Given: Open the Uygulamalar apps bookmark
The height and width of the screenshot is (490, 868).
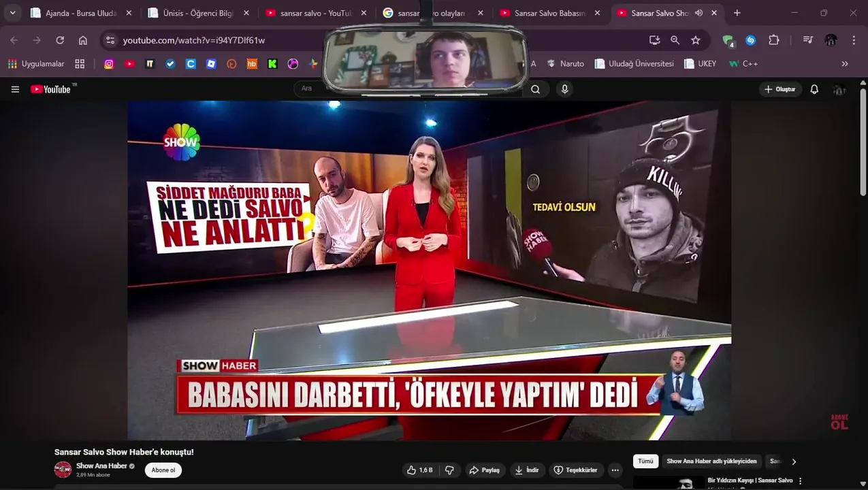Looking at the screenshot, I should [x=36, y=64].
